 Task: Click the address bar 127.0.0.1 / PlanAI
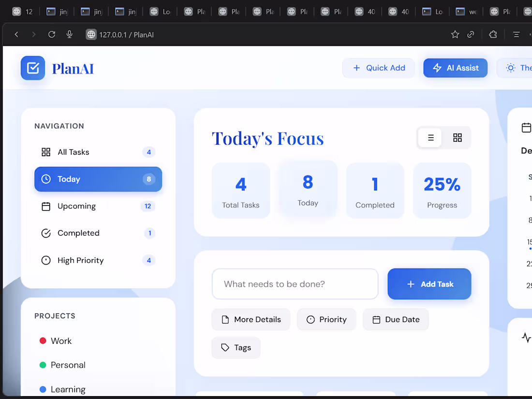tap(126, 35)
